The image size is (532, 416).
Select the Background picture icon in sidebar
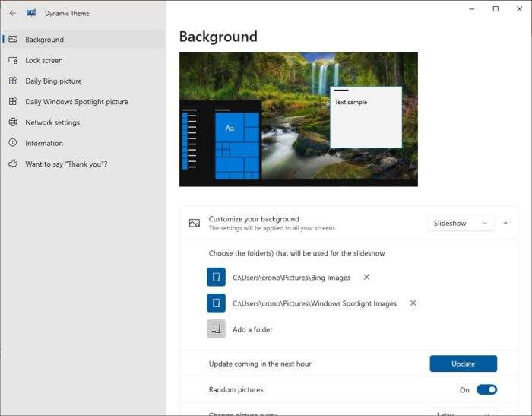click(13, 39)
